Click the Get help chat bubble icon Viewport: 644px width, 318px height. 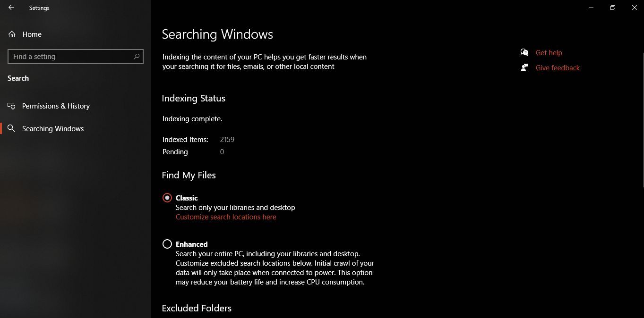click(x=524, y=52)
